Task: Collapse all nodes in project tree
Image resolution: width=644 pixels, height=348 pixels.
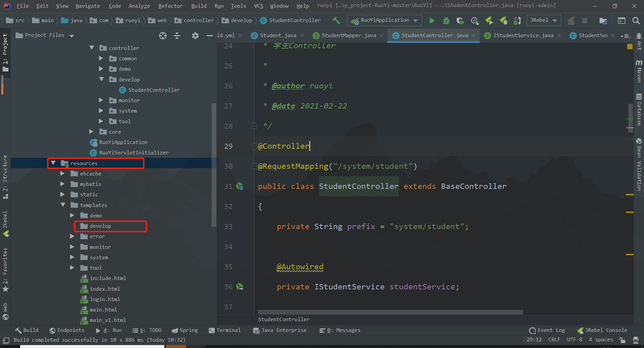Action: pyautogui.click(x=177, y=36)
